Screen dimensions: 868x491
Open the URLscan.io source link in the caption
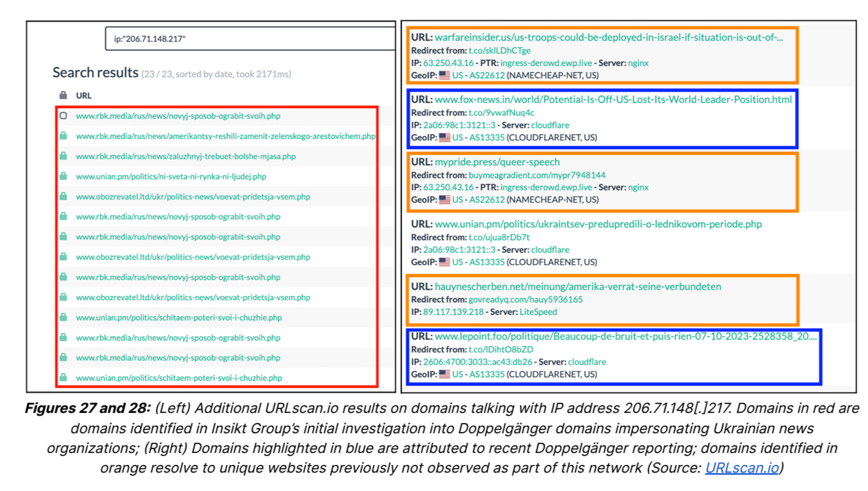coord(742,468)
